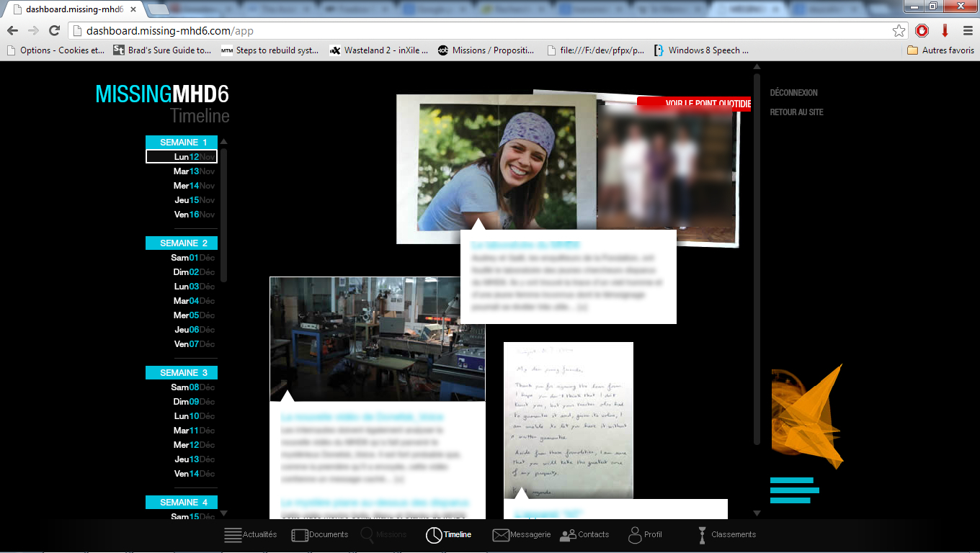
Task: Click week list scroll-up arrow
Action: [x=224, y=142]
